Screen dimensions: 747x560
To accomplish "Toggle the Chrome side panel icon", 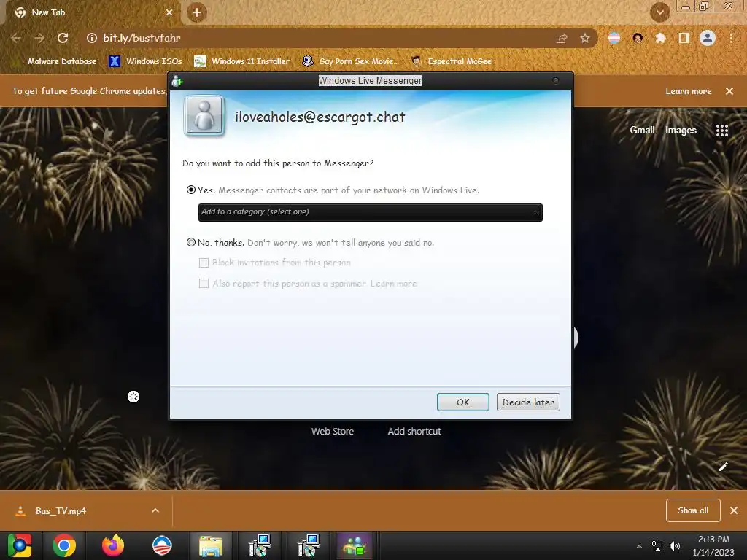I will 684,38.
